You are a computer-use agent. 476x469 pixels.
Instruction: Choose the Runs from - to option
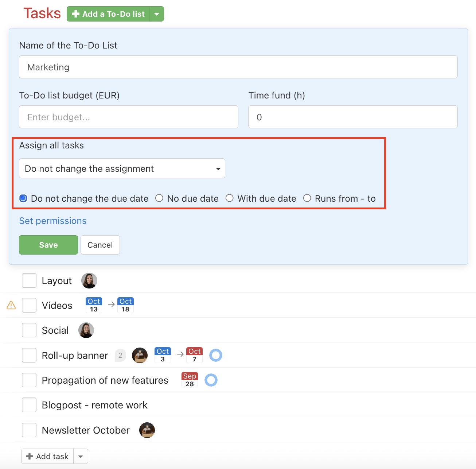pos(307,198)
